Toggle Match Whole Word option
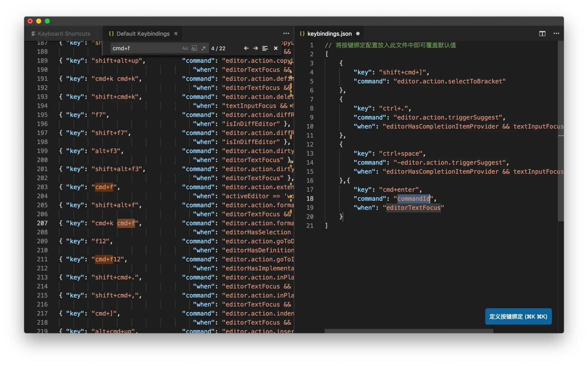 194,48
